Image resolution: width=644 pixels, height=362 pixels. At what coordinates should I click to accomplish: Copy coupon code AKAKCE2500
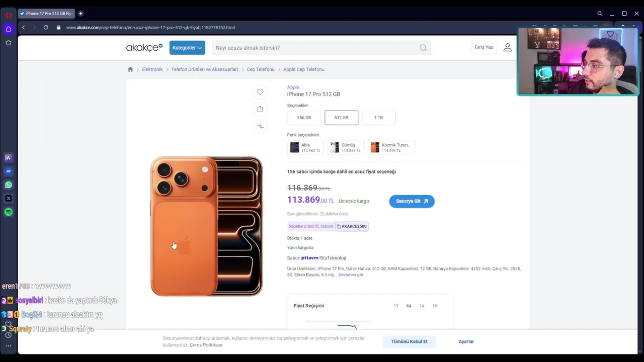coord(352,226)
